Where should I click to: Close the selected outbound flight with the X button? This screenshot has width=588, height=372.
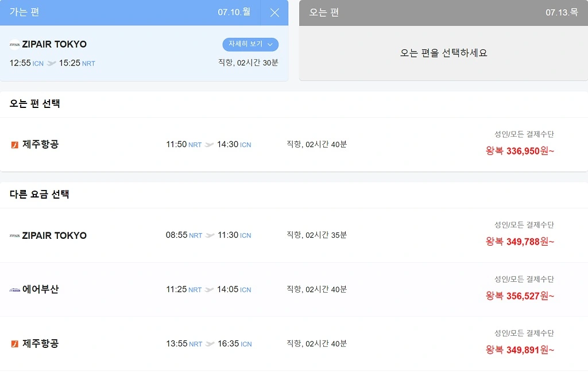pos(274,13)
